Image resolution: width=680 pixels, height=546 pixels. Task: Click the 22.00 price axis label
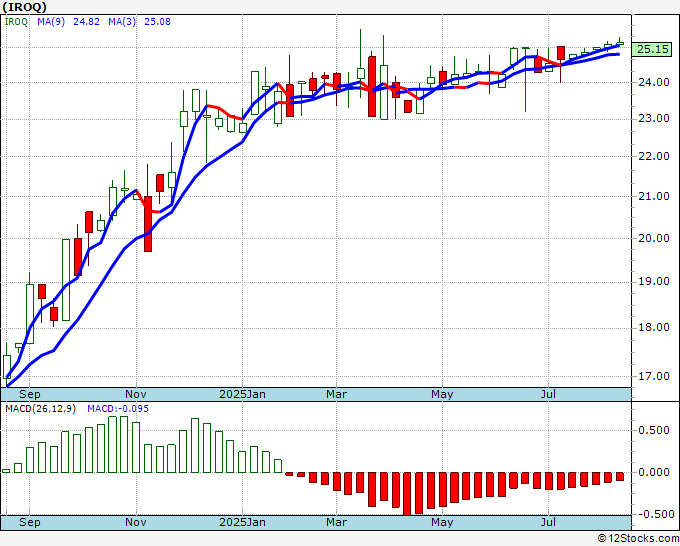click(654, 157)
